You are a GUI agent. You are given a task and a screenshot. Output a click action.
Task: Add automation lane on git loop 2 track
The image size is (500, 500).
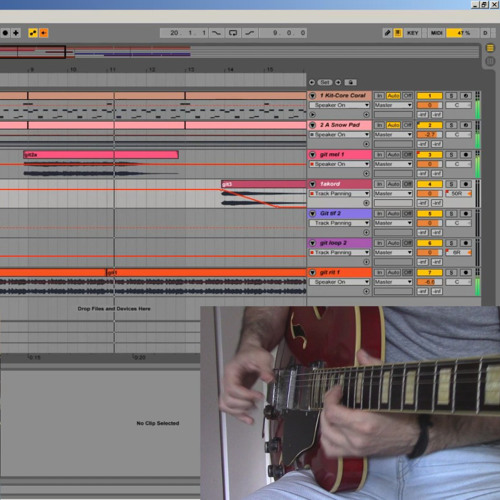[x=366, y=262]
